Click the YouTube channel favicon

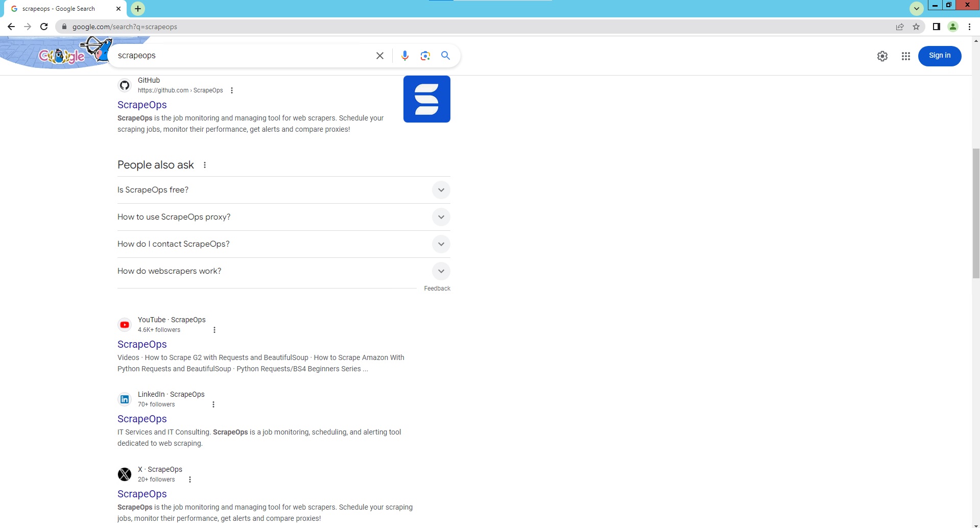click(124, 324)
